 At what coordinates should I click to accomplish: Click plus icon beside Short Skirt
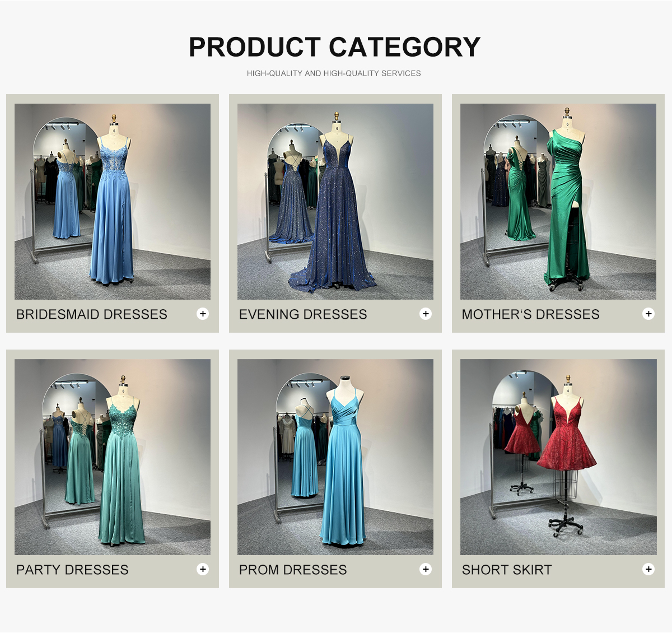(x=648, y=569)
